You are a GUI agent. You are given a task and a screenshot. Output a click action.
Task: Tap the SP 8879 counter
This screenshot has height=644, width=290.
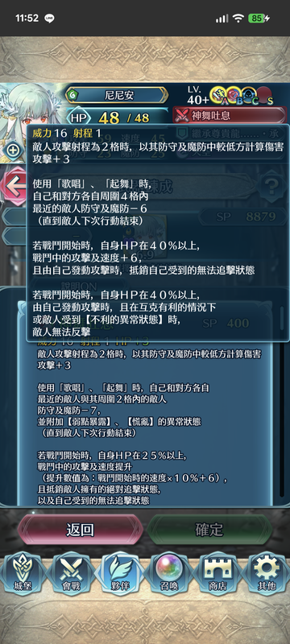click(x=244, y=217)
